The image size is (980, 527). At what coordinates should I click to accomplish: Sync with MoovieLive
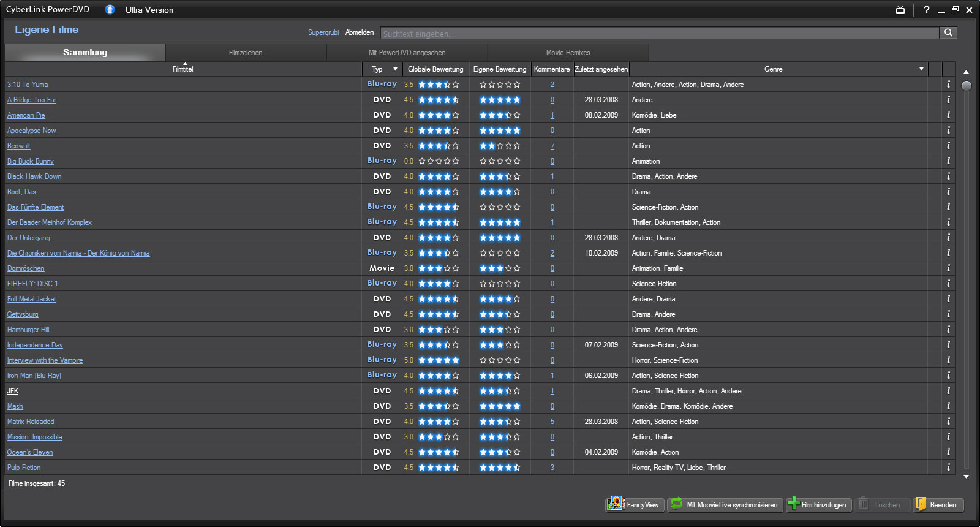(x=725, y=504)
